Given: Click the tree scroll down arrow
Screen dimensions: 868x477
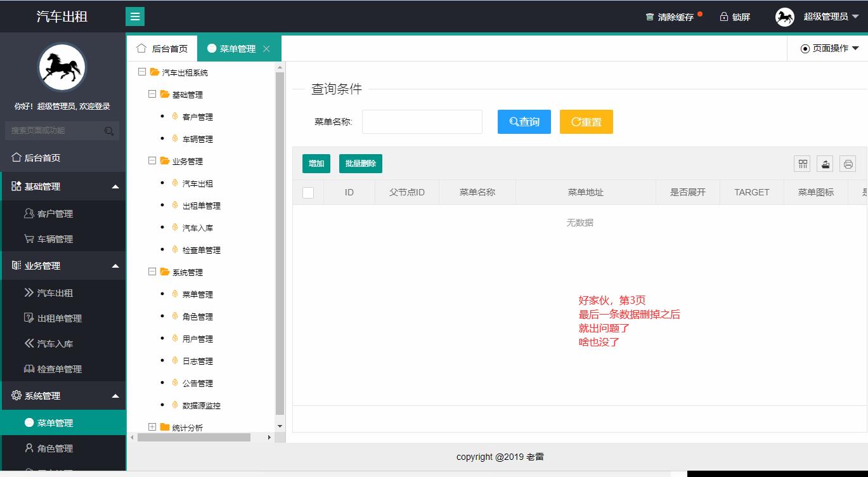Looking at the screenshot, I should [280, 426].
